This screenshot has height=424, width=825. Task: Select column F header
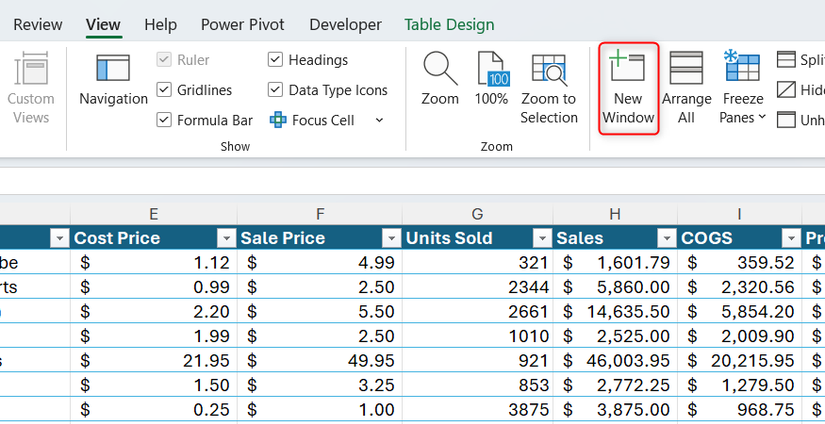320,214
